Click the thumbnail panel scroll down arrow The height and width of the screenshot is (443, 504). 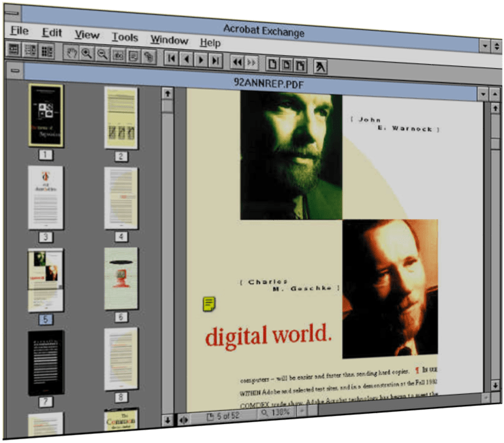coord(167,419)
